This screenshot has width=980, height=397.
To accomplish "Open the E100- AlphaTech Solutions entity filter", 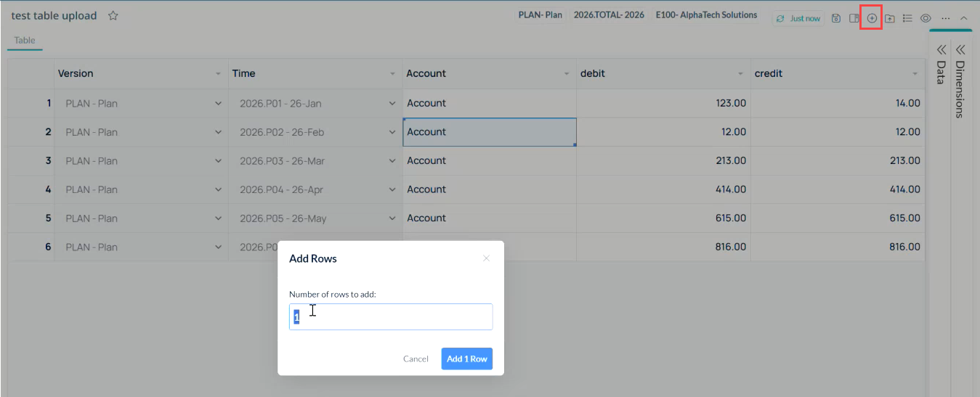I will click(x=706, y=15).
